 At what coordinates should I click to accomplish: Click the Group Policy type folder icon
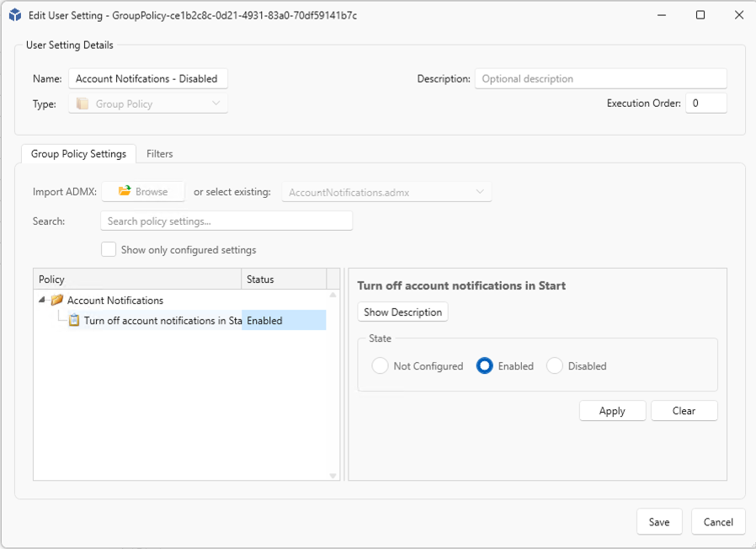[83, 104]
